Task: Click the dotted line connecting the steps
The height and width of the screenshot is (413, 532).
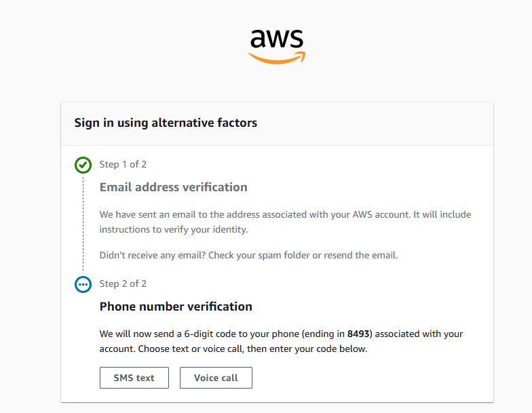Action: click(x=83, y=224)
